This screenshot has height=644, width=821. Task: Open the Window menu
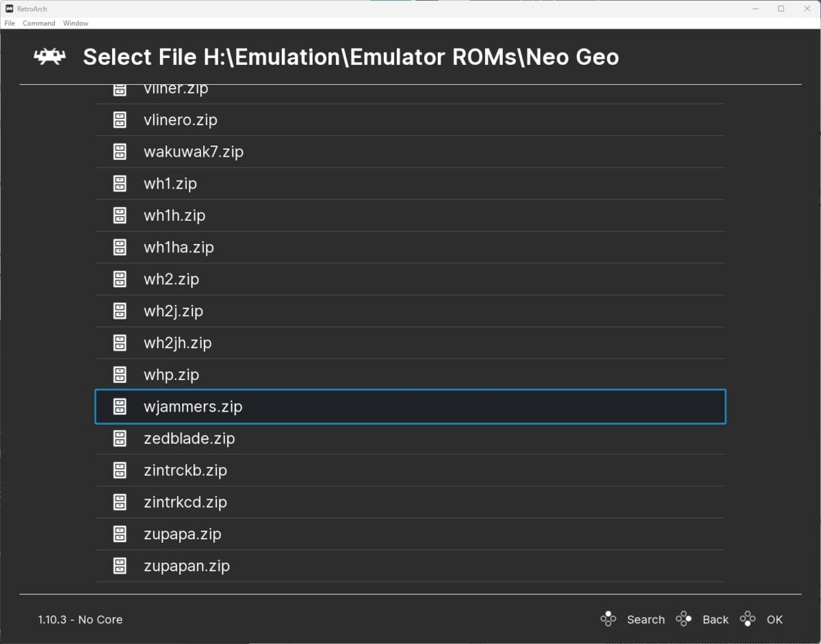click(x=75, y=23)
